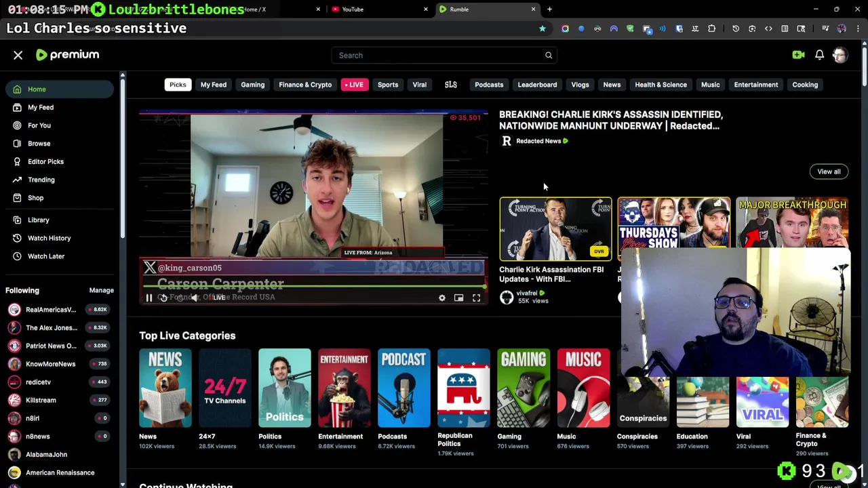Open Charlie Kirk FBI updates thumbnail

click(555, 229)
